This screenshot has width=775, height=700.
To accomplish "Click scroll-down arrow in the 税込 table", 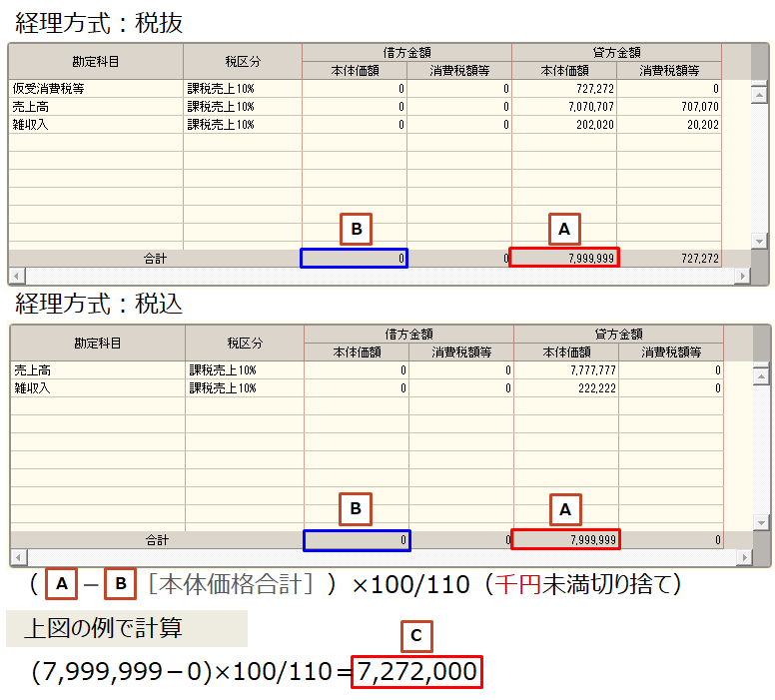I will [x=761, y=522].
